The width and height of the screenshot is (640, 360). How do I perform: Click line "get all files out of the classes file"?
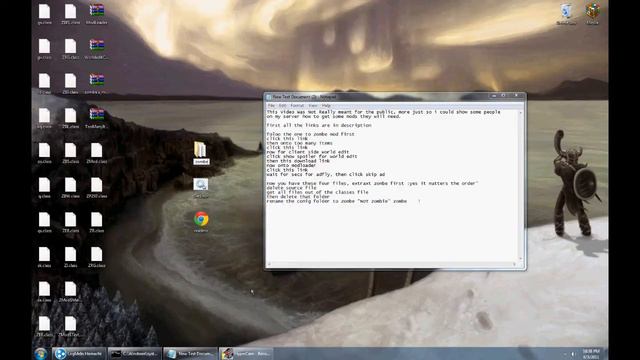click(317, 192)
